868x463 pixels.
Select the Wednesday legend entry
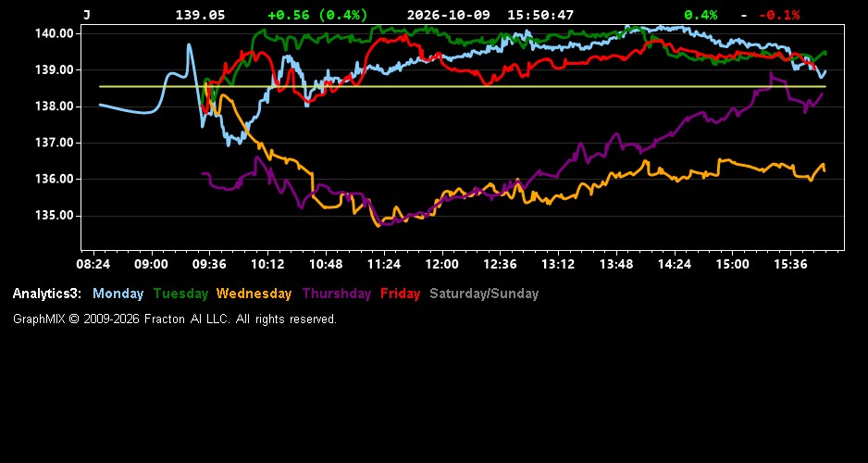(254, 294)
